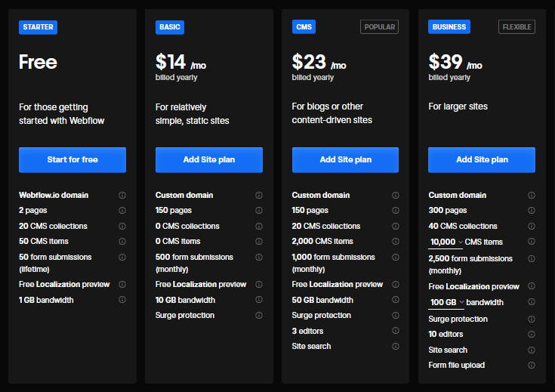This screenshot has height=392, width=555.
Task: Show info for CMS plan 20 CMS collections
Action: pyautogui.click(x=396, y=226)
